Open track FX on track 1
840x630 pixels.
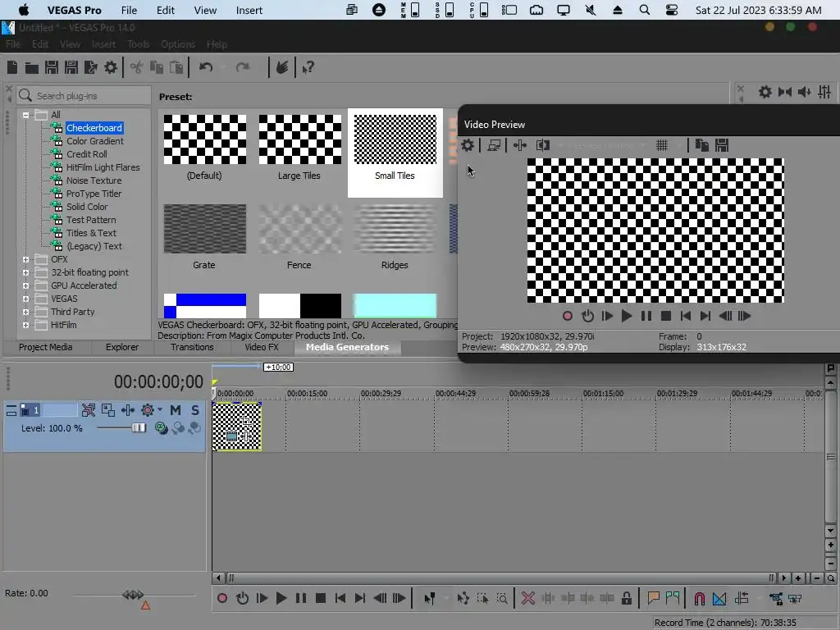pos(127,410)
